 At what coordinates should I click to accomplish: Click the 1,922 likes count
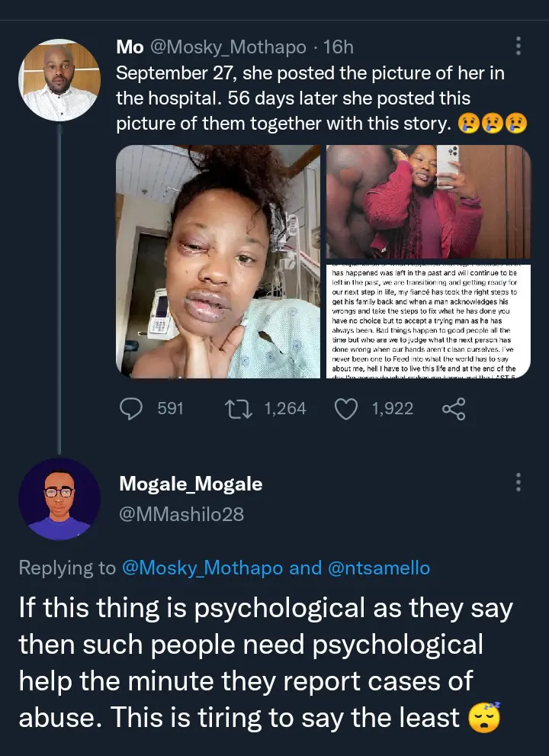click(x=392, y=409)
